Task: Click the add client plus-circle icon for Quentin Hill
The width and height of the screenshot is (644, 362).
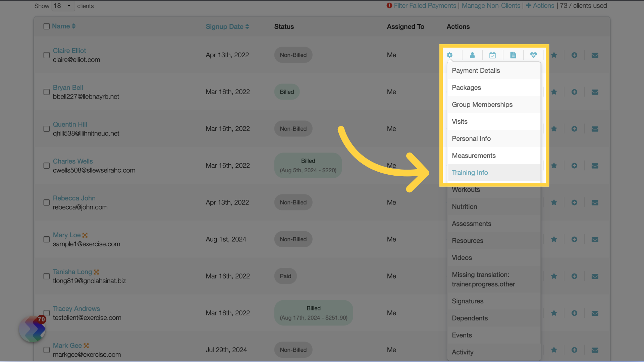Action: [x=574, y=129]
